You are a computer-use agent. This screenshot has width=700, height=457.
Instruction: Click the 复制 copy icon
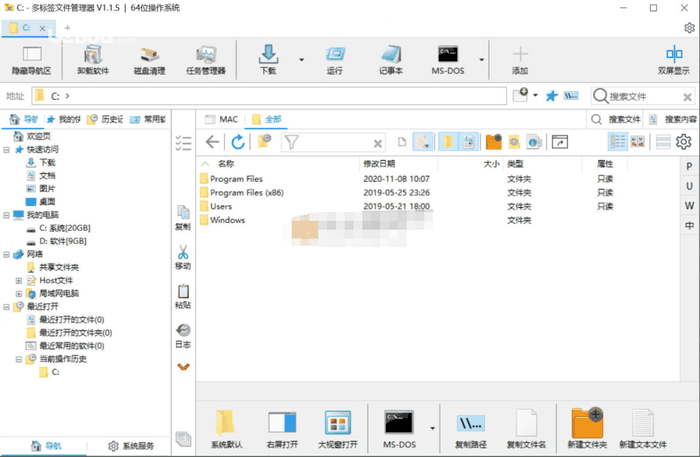point(183,218)
